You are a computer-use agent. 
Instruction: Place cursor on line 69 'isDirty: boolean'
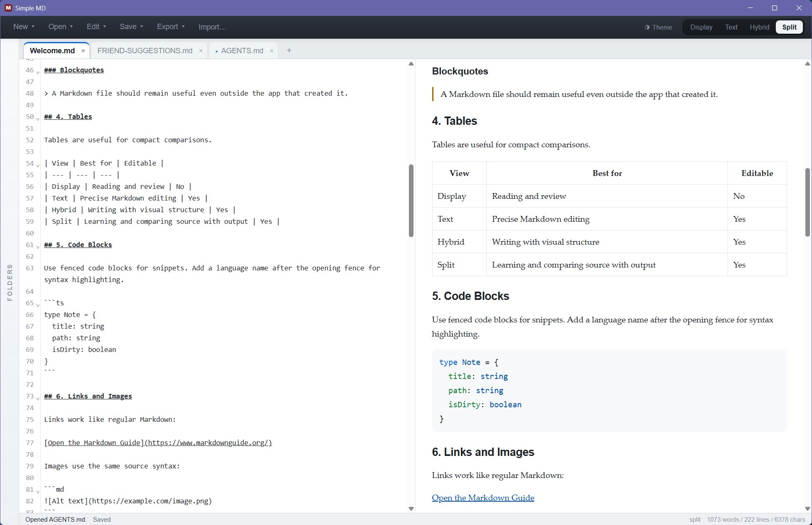pos(84,349)
